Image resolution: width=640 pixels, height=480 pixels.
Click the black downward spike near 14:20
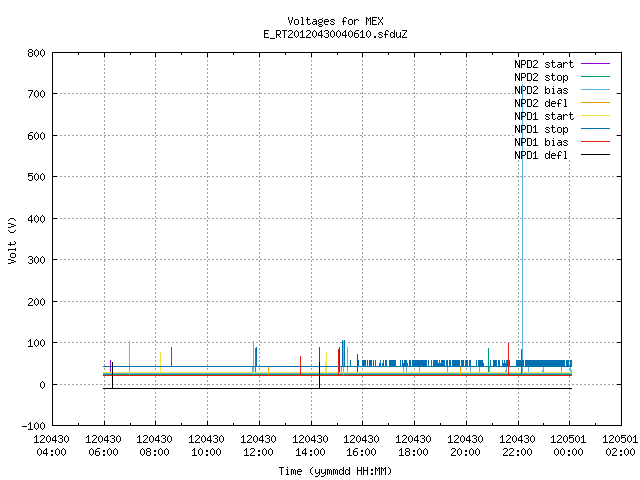coord(320,375)
